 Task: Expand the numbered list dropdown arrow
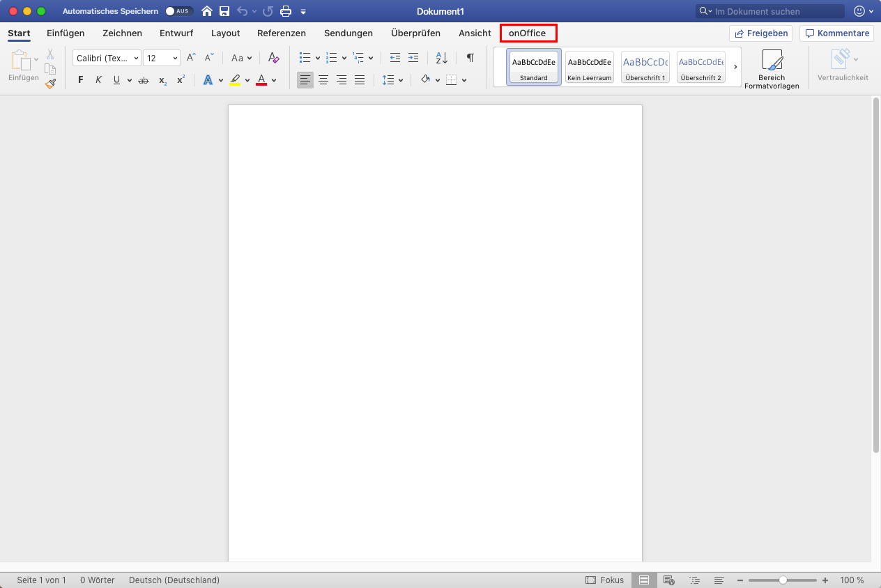(344, 58)
